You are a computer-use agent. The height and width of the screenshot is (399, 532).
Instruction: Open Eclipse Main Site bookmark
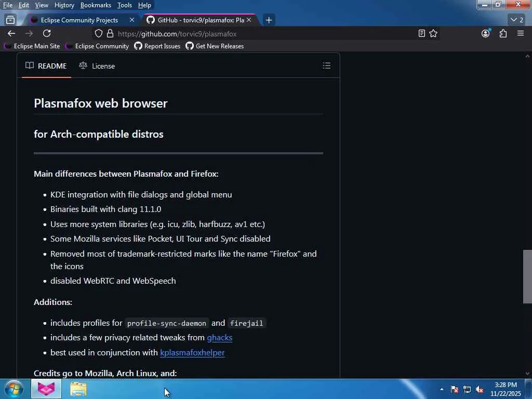point(32,46)
